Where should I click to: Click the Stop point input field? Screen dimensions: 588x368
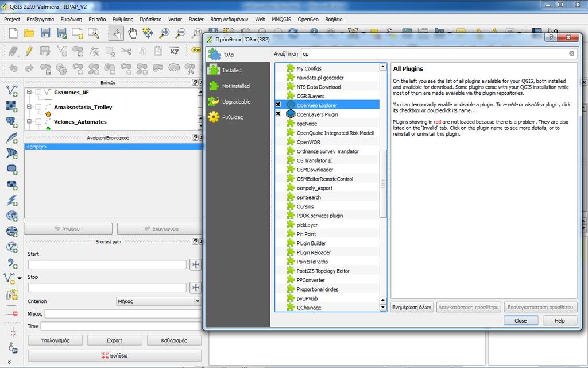107,287
